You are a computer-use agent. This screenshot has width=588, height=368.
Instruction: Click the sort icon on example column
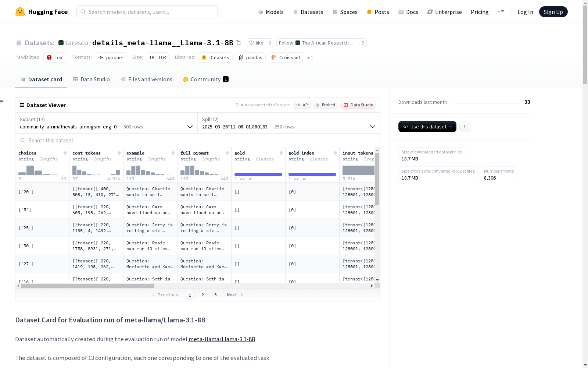tap(173, 153)
